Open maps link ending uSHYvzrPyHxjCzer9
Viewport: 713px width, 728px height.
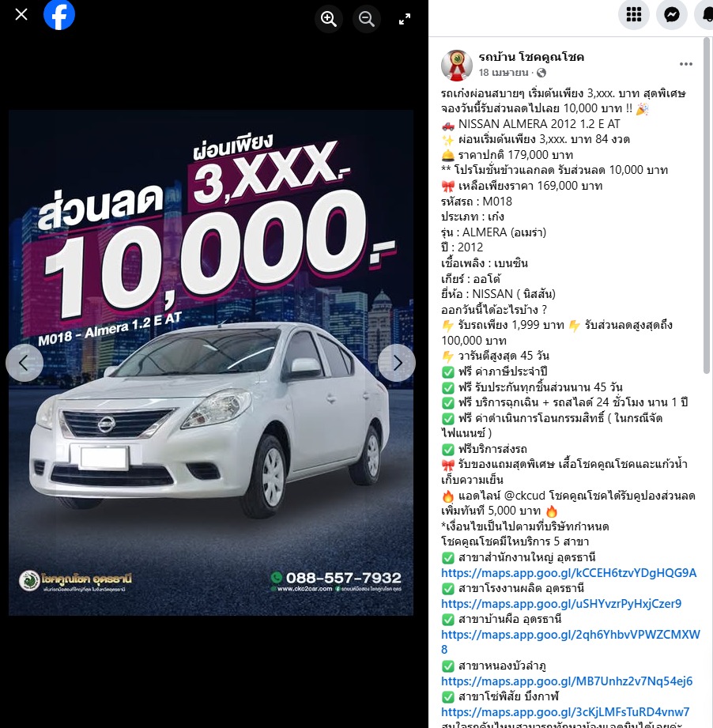[x=561, y=604]
